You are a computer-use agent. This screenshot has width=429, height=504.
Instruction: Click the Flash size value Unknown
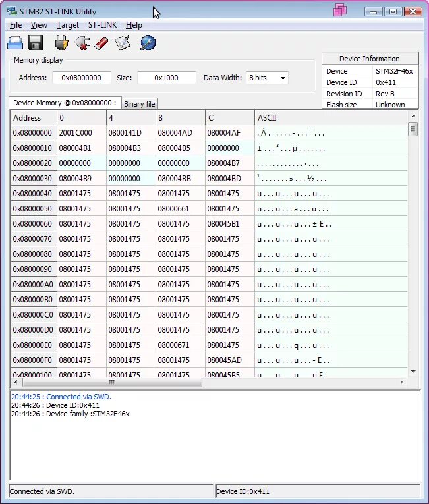coord(390,105)
